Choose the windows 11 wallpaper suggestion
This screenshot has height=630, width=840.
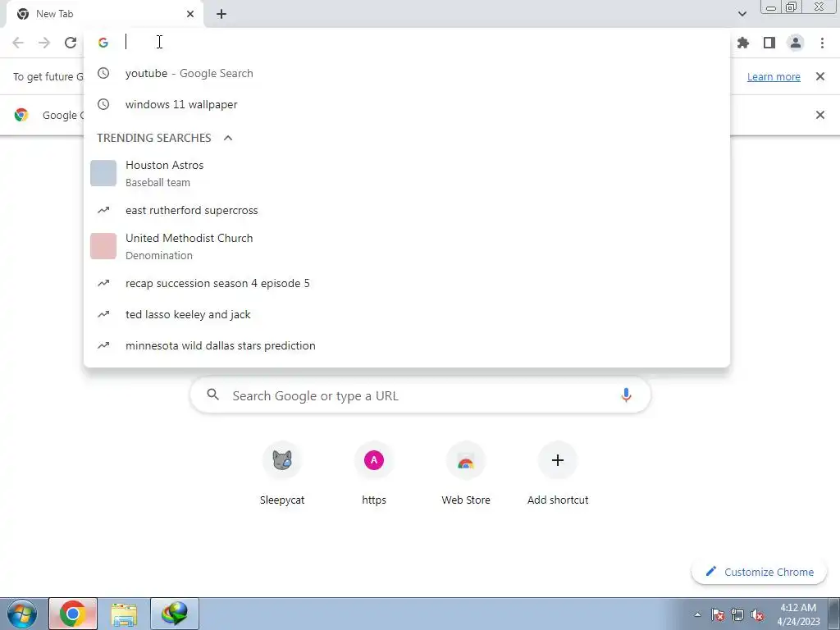coord(407,104)
